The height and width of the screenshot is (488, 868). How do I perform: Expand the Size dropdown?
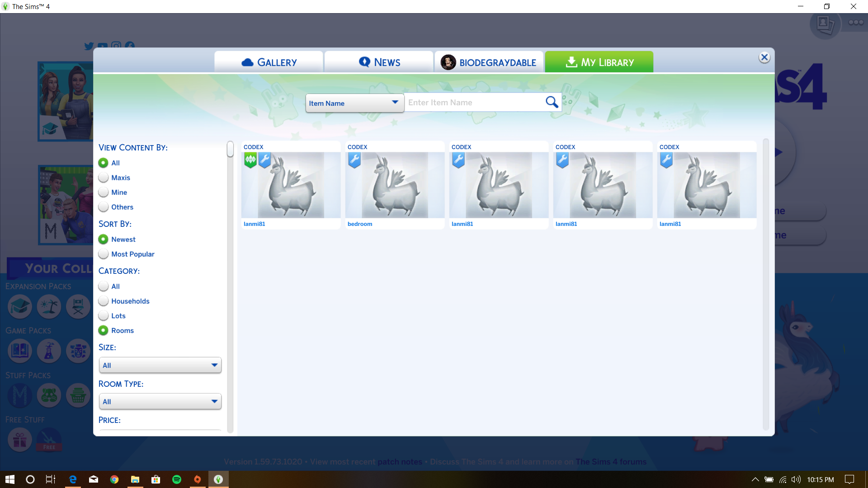coord(160,365)
